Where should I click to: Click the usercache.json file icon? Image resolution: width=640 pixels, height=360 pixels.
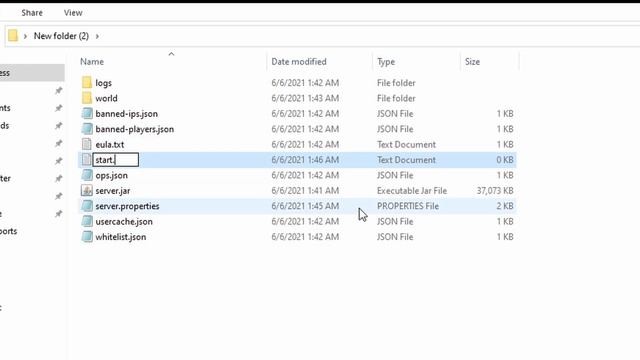point(87,221)
